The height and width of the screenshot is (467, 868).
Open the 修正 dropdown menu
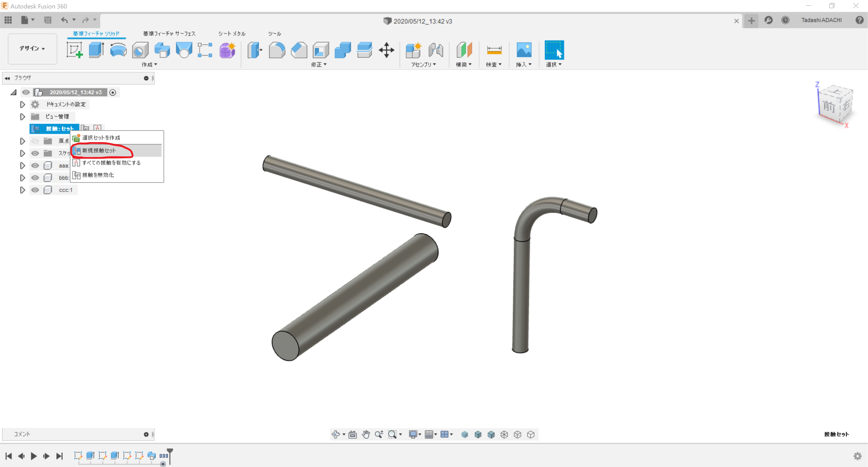(319, 64)
